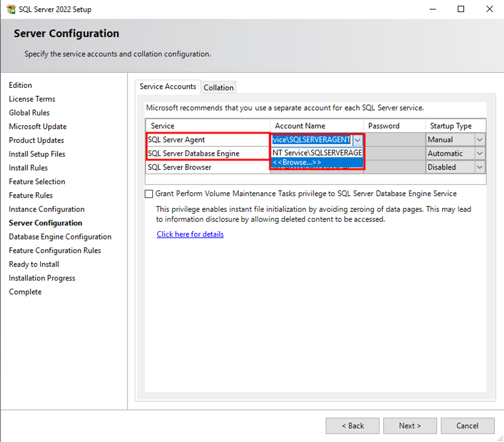The height and width of the screenshot is (442, 504).
Task: Open Automatic startup type dropdown for Database Engine
Action: click(480, 153)
